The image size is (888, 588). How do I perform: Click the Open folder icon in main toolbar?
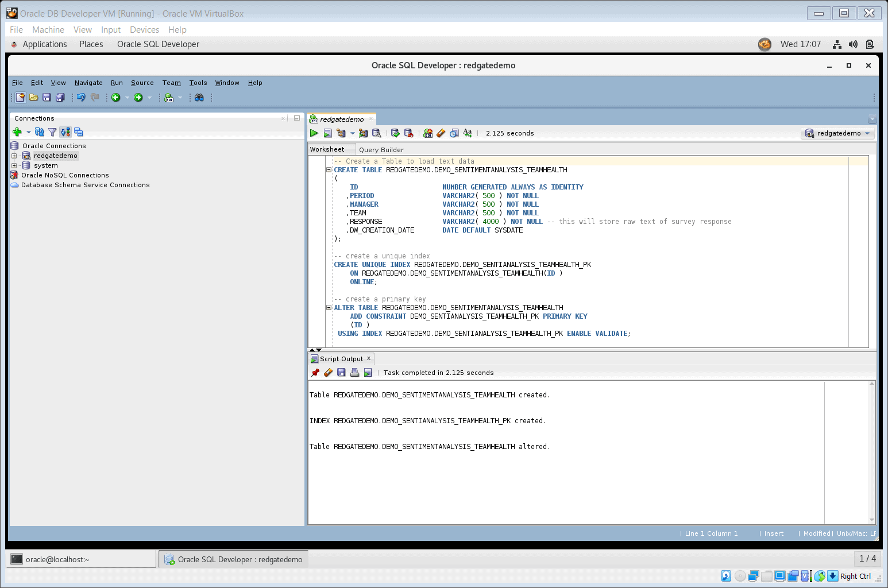[34, 98]
